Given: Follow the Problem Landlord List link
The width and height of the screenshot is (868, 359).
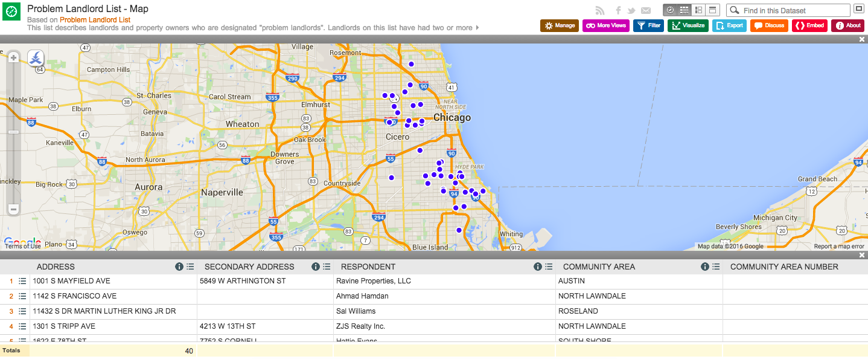Looking at the screenshot, I should [x=95, y=19].
